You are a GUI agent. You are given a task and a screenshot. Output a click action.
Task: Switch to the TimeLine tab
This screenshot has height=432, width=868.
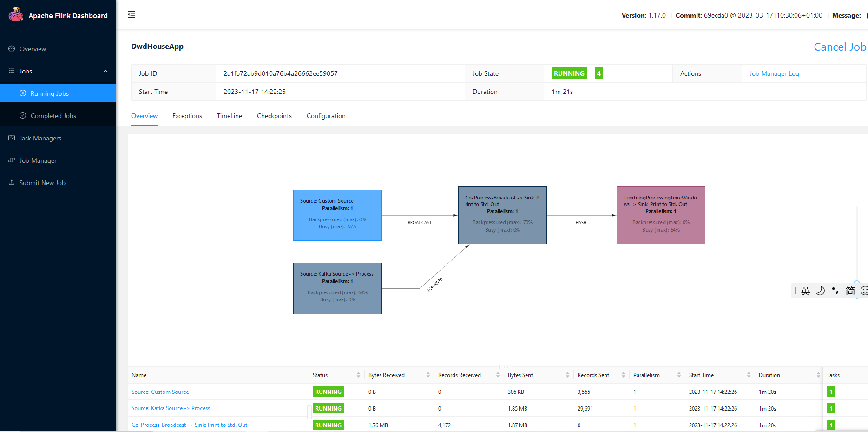(230, 116)
